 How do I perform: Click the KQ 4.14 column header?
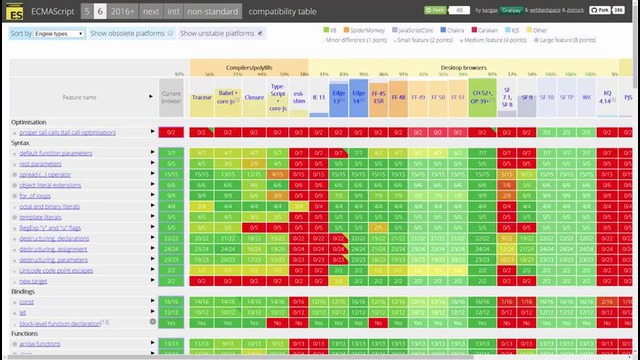tap(607, 97)
